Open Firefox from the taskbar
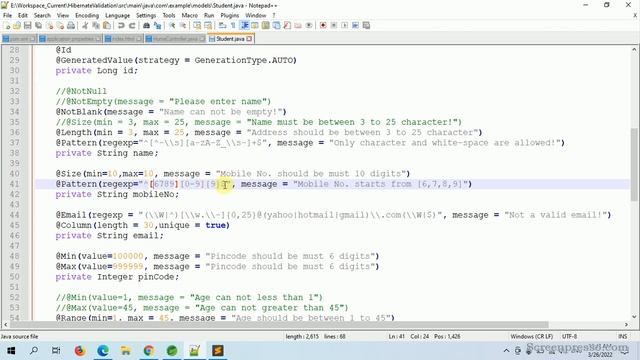This screenshot has width=640, height=360. [x=80, y=350]
